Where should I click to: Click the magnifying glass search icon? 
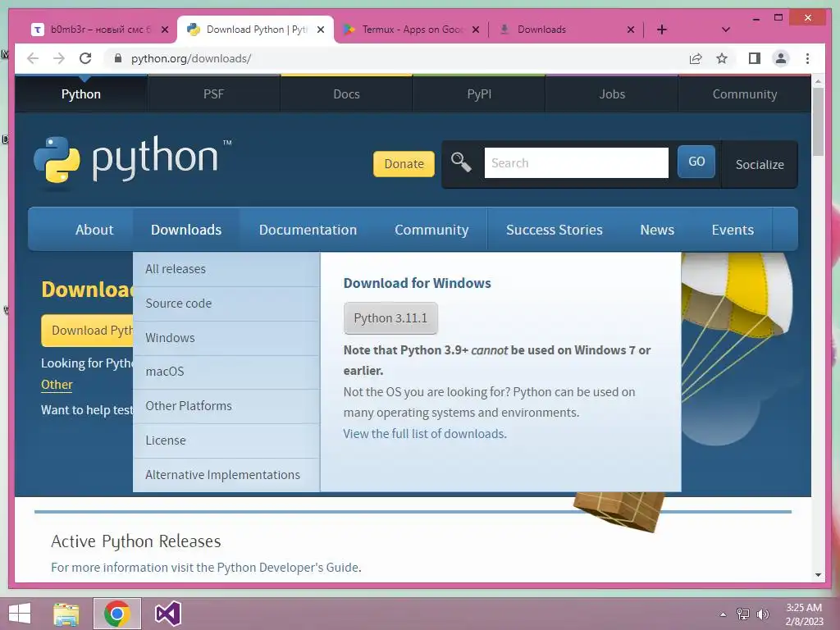(x=461, y=162)
